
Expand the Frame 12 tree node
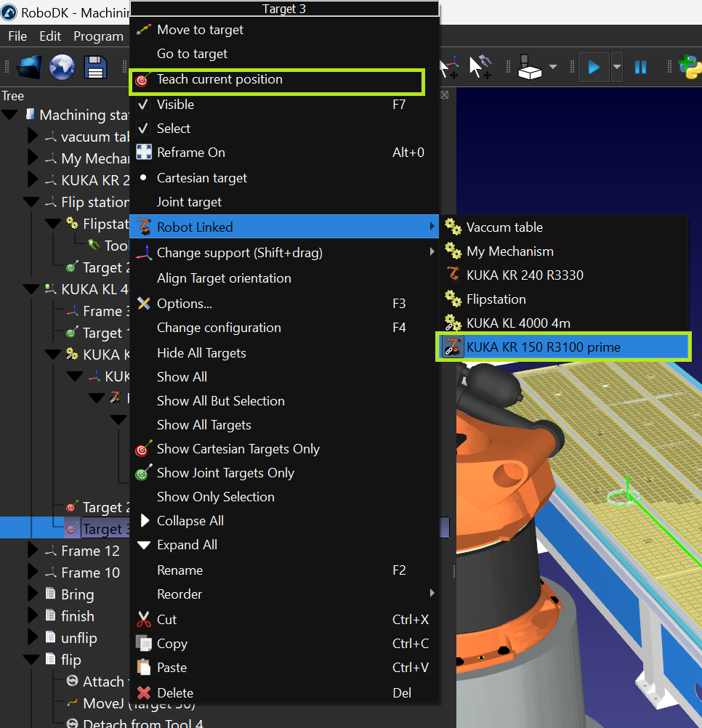[x=33, y=551]
